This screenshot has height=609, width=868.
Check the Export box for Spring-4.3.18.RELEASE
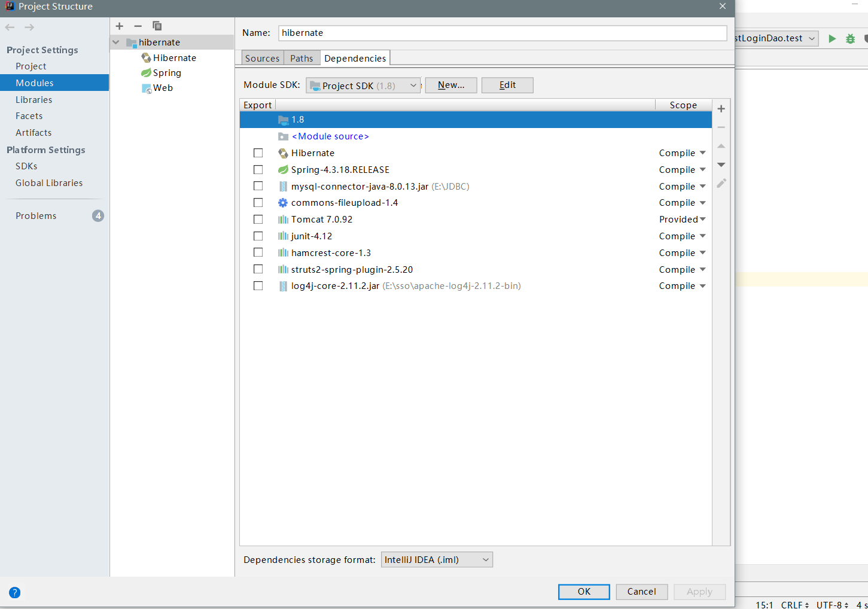[258, 169]
